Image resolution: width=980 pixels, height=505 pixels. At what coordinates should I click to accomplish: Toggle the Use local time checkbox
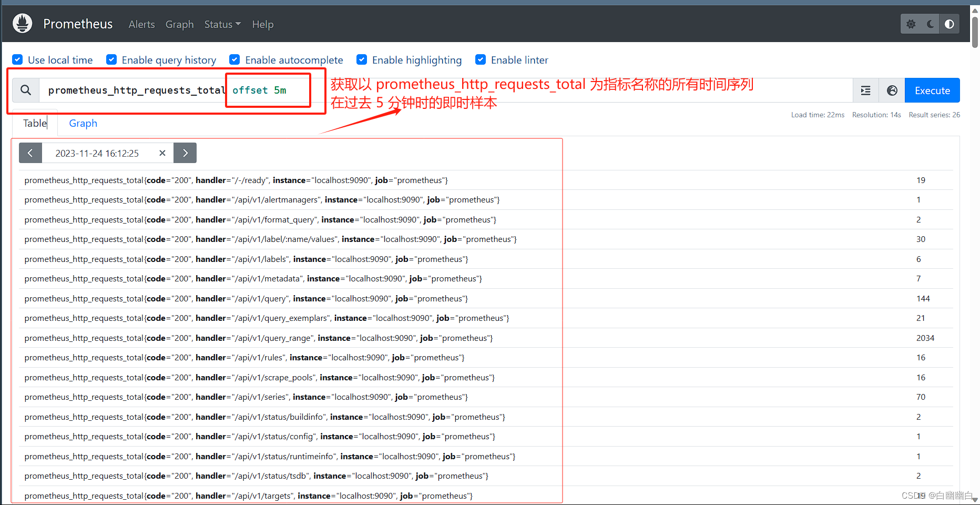point(17,59)
